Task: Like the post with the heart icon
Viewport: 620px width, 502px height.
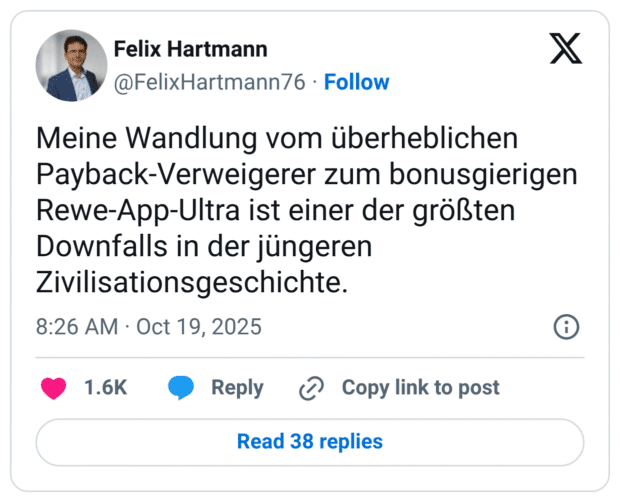Action: pyautogui.click(x=54, y=388)
